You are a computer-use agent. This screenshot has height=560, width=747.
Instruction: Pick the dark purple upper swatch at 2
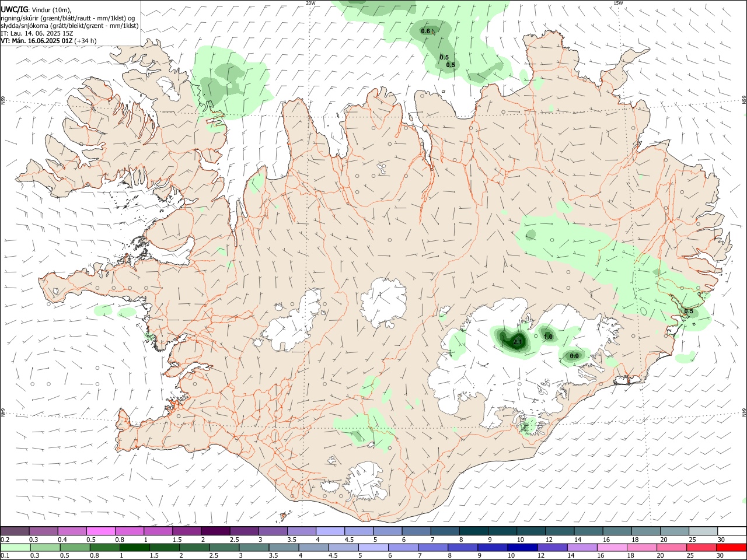click(215, 531)
